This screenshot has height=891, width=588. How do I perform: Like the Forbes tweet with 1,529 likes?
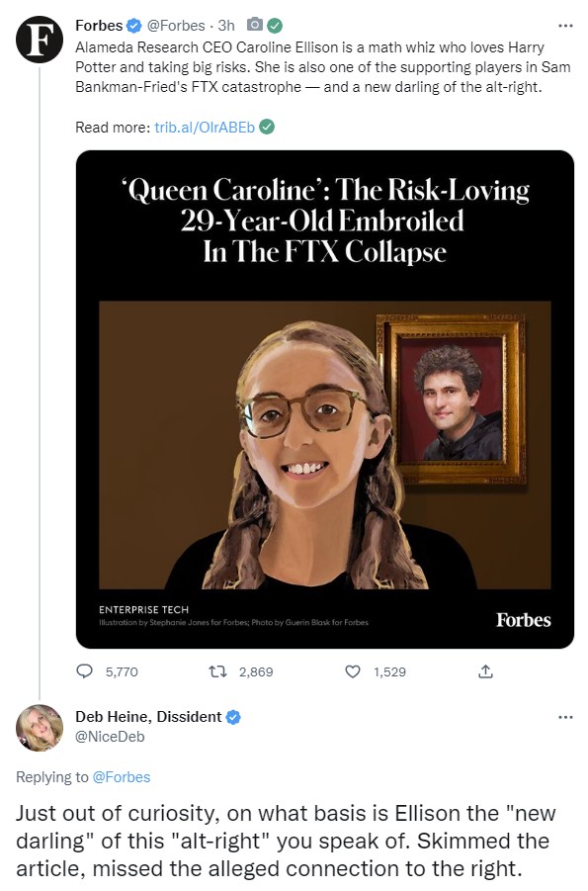pyautogui.click(x=353, y=671)
